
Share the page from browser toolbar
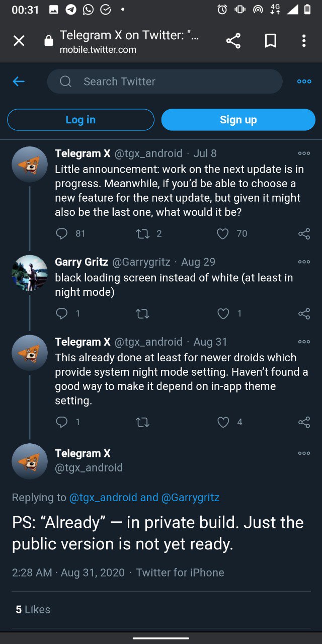click(x=233, y=41)
